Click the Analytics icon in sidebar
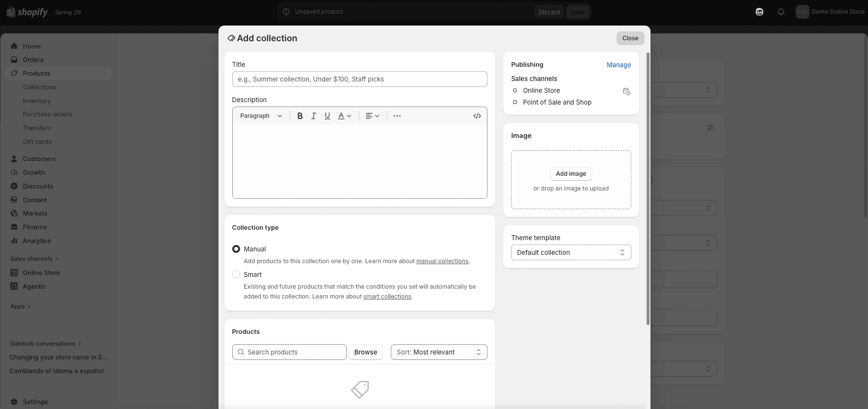 14,241
